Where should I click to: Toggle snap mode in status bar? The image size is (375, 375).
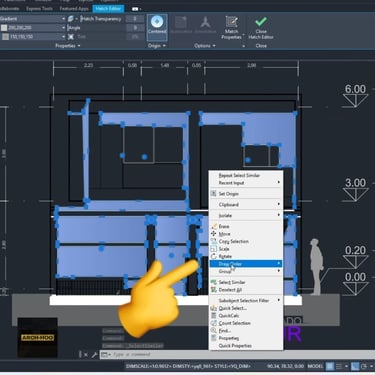pos(339,366)
